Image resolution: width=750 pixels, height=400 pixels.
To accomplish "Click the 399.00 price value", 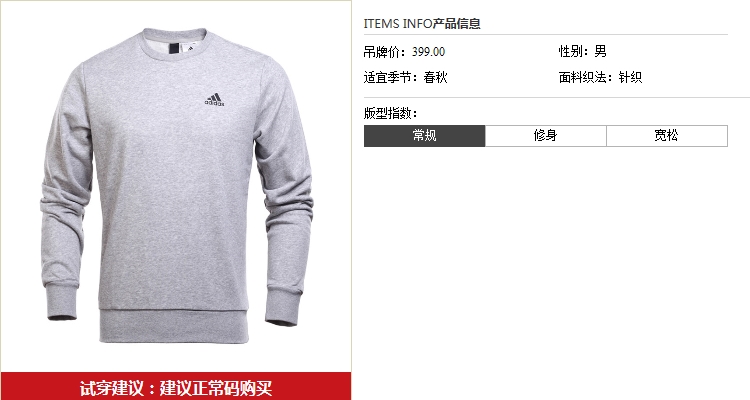I will coord(429,52).
